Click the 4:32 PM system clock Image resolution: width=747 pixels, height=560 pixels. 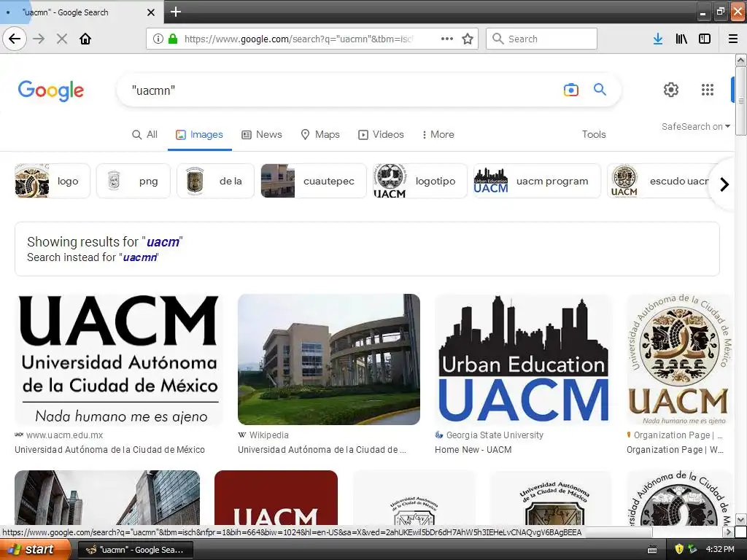pos(720,550)
